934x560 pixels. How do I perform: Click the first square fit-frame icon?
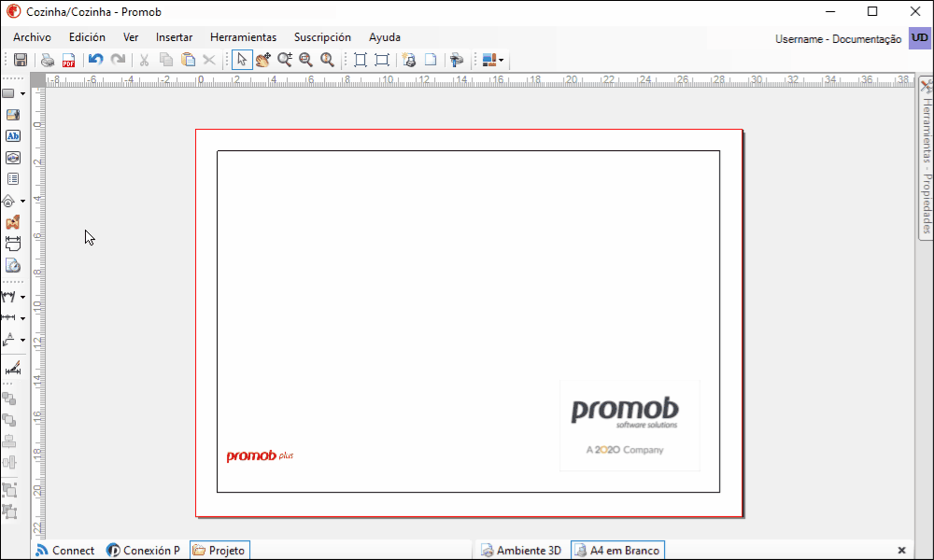click(x=361, y=60)
